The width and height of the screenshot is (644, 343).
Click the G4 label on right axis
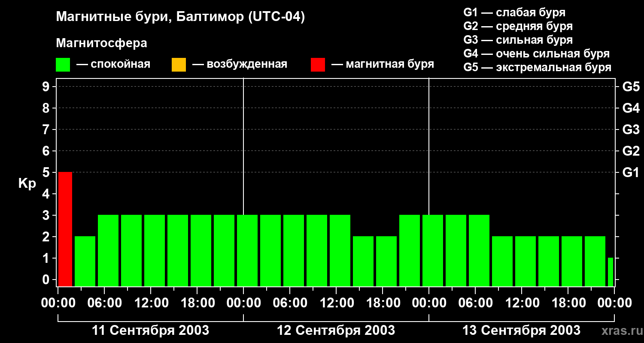click(631, 108)
